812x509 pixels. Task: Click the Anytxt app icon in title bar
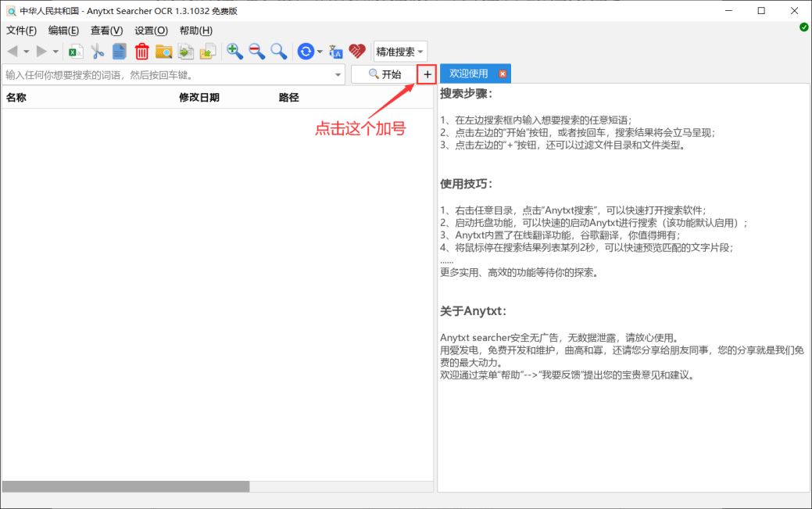click(x=11, y=11)
